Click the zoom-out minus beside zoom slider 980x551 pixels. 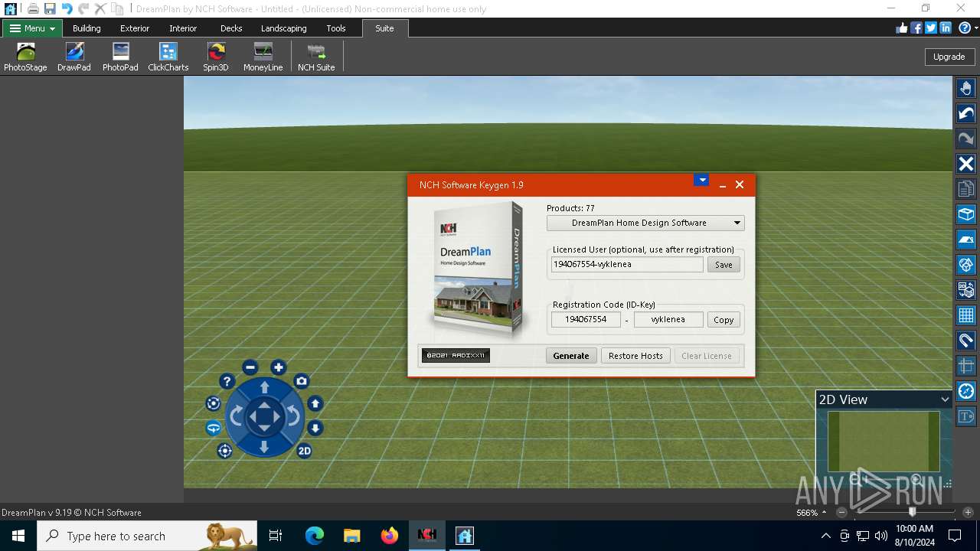(842, 512)
